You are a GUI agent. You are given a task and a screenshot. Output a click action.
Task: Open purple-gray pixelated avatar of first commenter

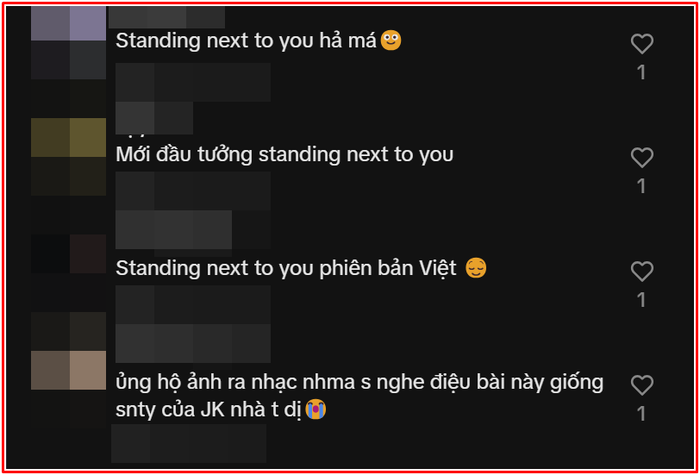coord(68,42)
